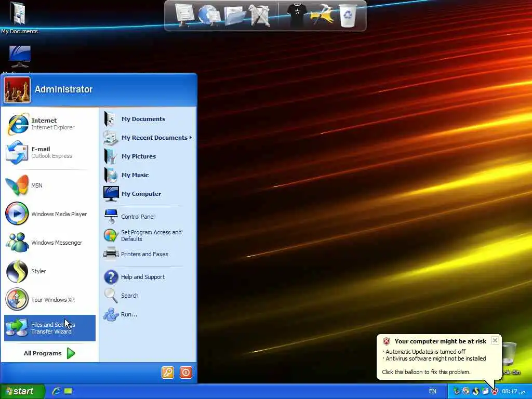
Task: Open Help and Support
Action: point(148,277)
